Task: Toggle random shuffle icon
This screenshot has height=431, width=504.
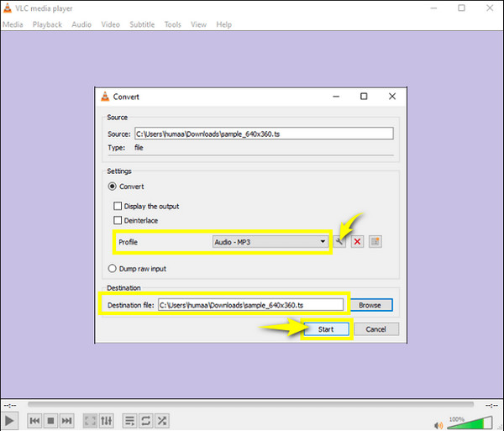Action: [x=162, y=420]
